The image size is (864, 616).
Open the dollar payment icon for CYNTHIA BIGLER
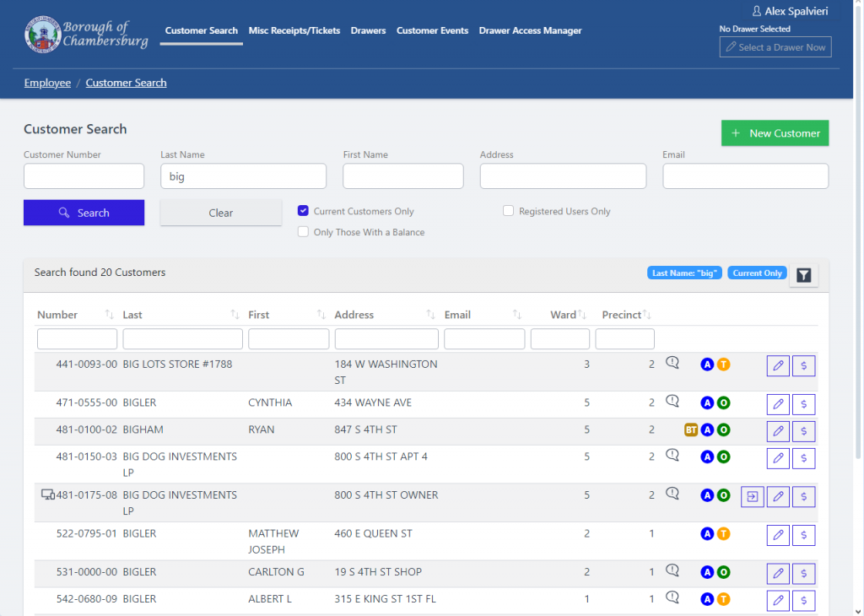pos(803,404)
